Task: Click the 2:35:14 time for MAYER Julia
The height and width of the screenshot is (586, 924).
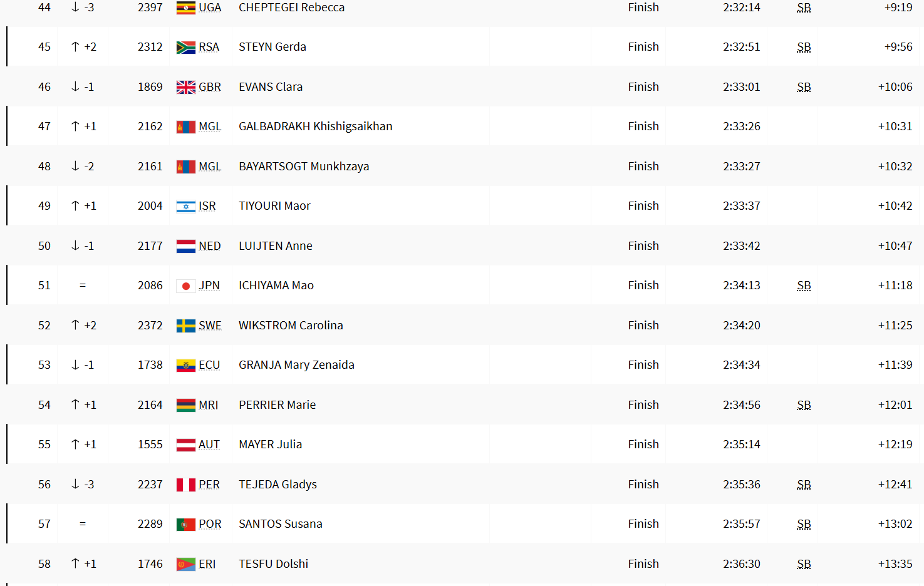Action: pos(742,445)
